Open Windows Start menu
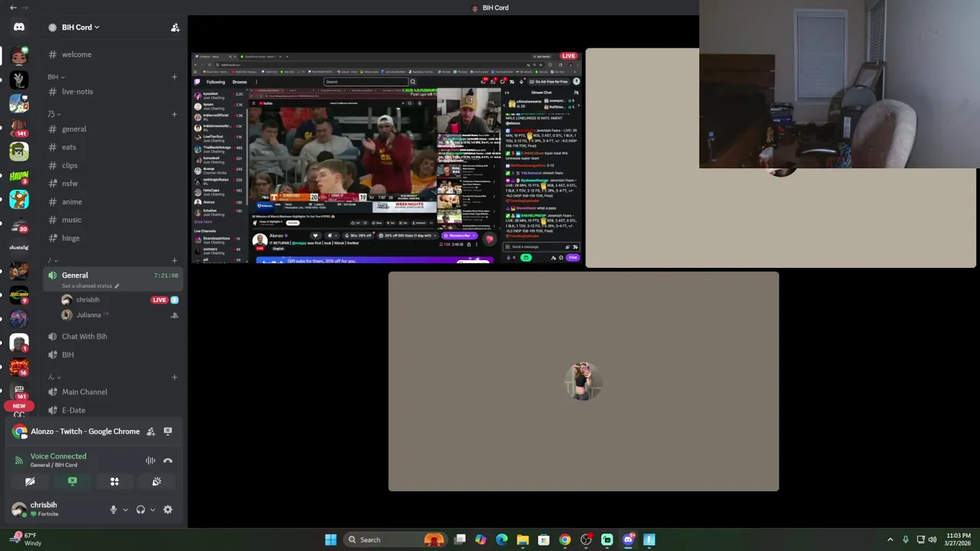980x551 pixels. coord(331,540)
